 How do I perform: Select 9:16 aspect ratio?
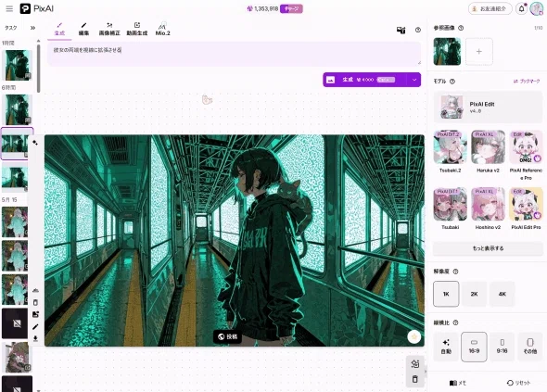tap(502, 347)
